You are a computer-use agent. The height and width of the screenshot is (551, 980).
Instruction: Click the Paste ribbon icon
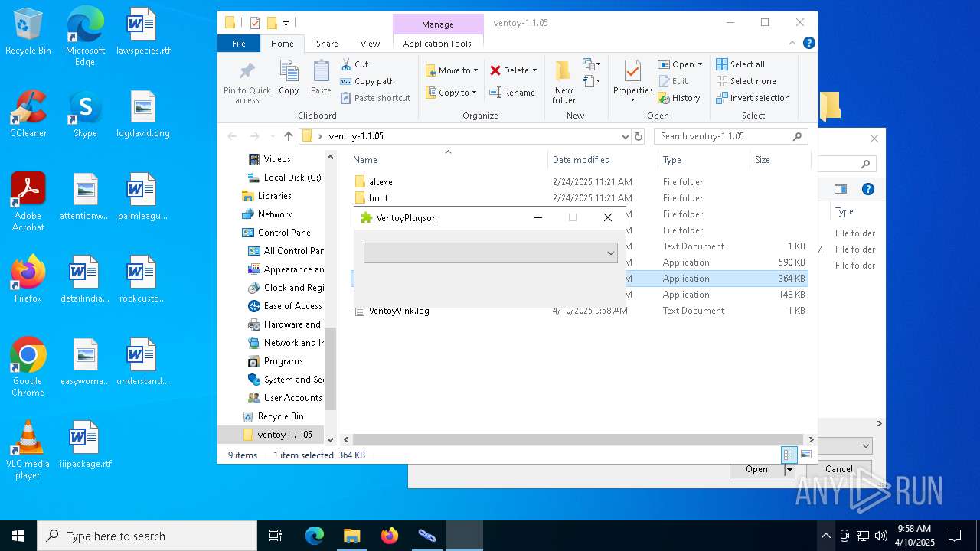(321, 78)
